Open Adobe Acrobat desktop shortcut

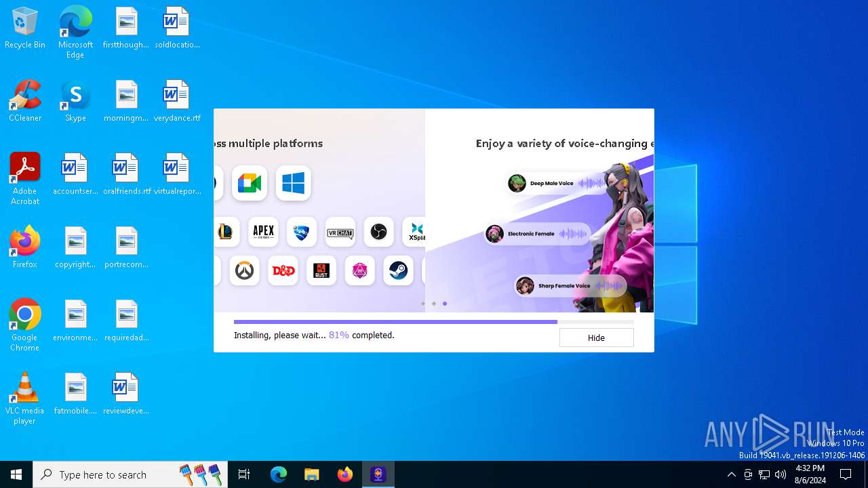[x=25, y=179]
